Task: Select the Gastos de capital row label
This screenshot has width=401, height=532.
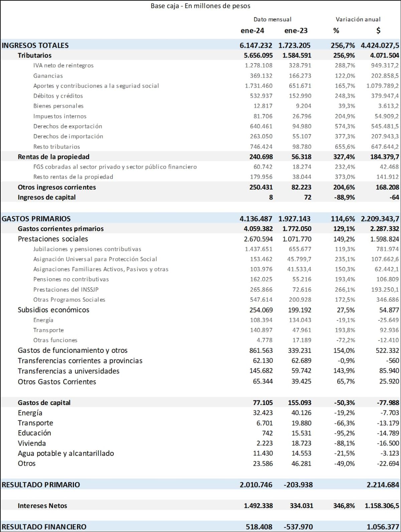Action: pos(44,403)
